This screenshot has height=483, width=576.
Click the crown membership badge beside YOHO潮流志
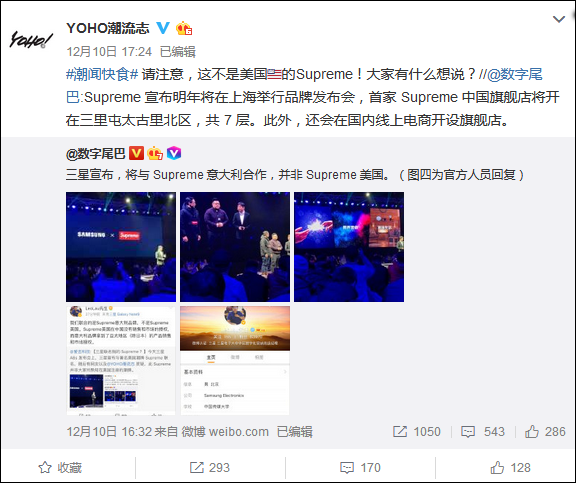click(184, 28)
